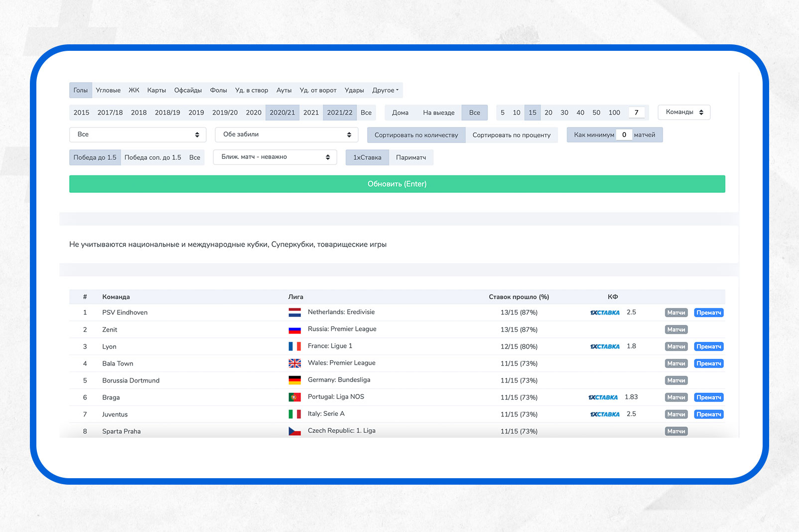This screenshot has width=799, height=532.
Task: Open the Команды selector dropdown
Action: click(684, 112)
